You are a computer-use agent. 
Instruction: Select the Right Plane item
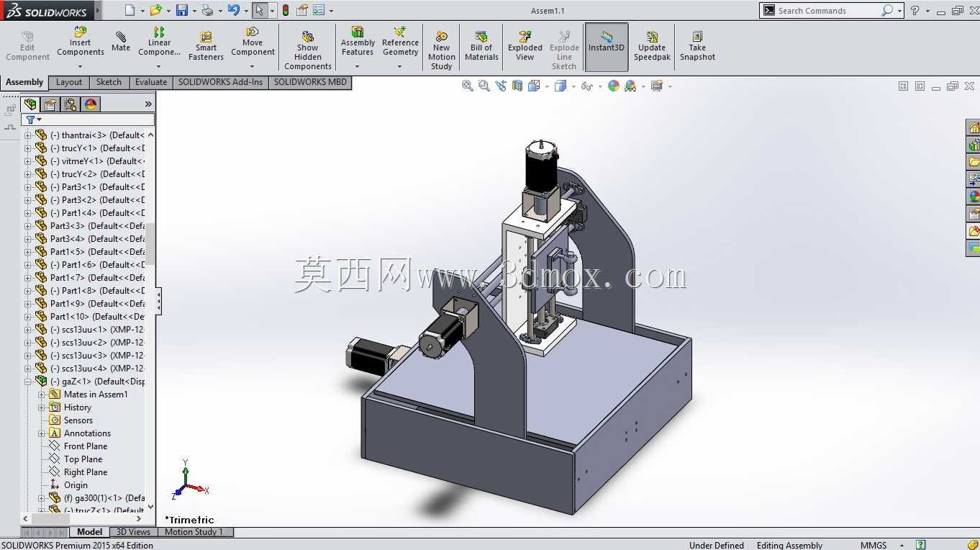pyautogui.click(x=77, y=472)
